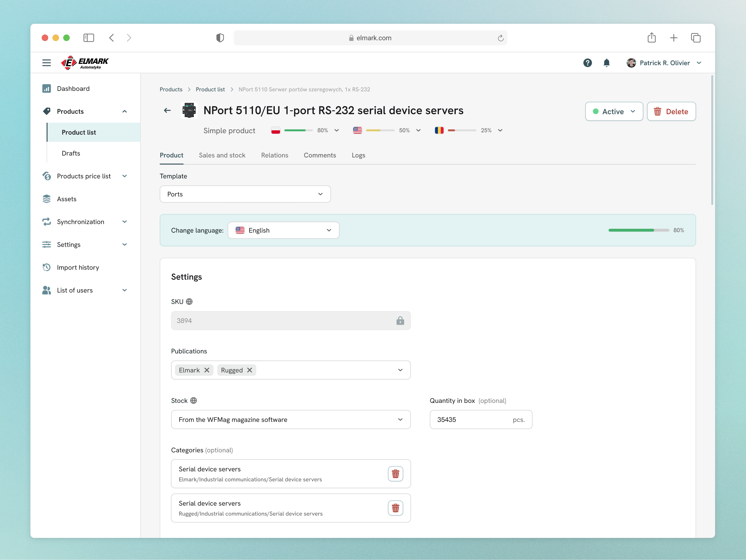Click the locked SKU 3894 field
The height and width of the screenshot is (560, 746).
[291, 320]
